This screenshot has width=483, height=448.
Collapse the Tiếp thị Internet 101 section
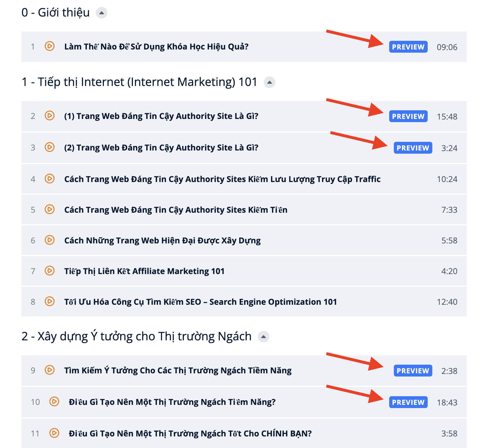tap(269, 82)
